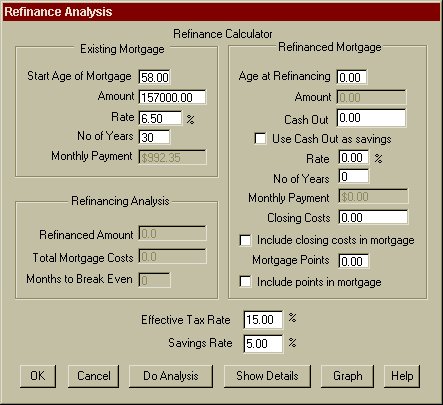Image resolution: width=443 pixels, height=405 pixels.
Task: Focus the existing mortgage Amount field
Action: 172,97
